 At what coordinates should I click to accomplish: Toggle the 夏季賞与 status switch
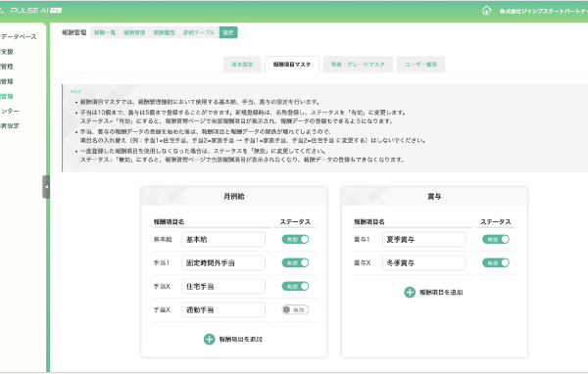[x=496, y=239]
